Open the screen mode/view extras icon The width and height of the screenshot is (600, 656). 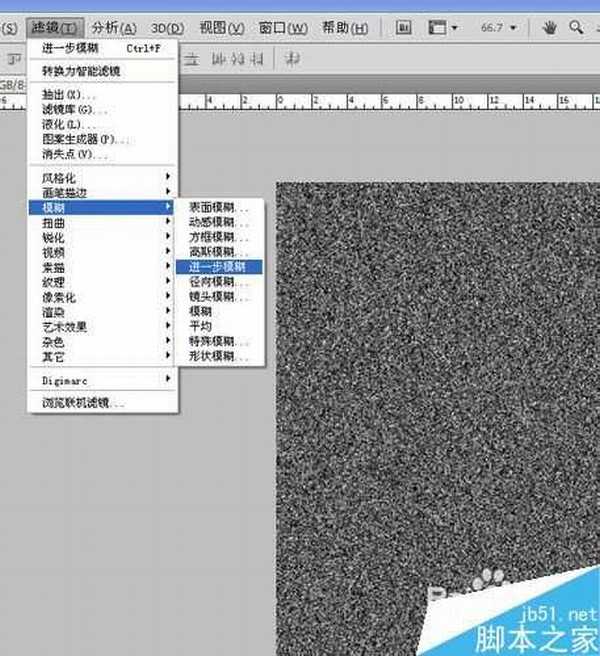click(437, 28)
